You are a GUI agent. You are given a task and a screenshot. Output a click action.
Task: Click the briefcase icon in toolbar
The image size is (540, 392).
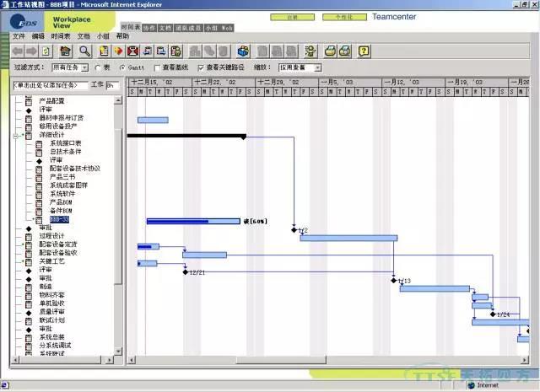pos(66,51)
